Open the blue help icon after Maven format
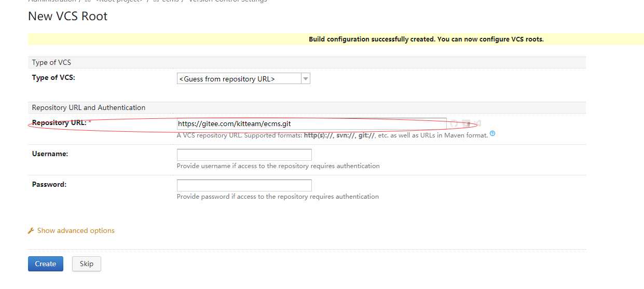 [x=492, y=134]
